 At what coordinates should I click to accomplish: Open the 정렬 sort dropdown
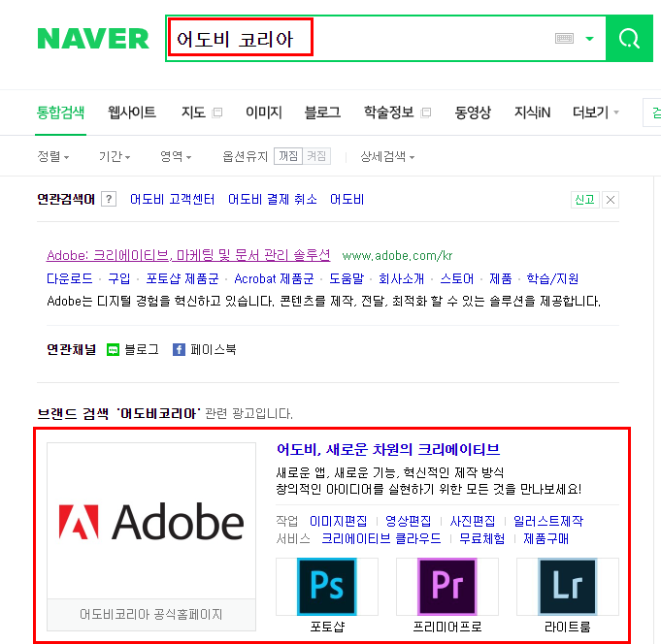(53, 157)
